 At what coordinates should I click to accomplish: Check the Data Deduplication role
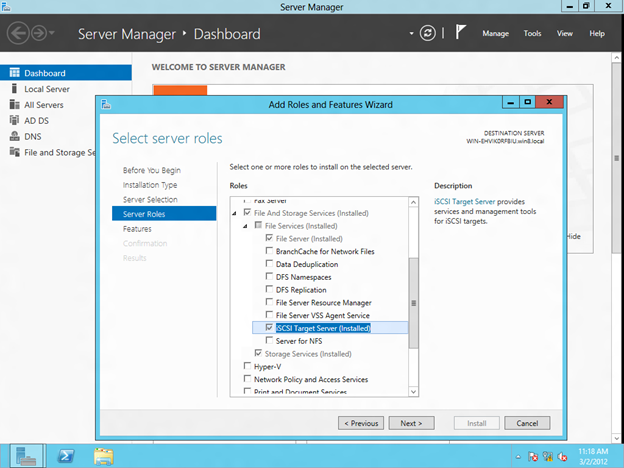tap(269, 264)
